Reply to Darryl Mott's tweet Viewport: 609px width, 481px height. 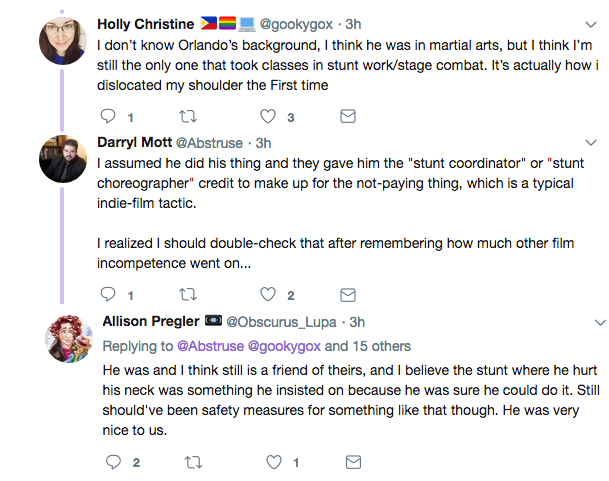tap(111, 295)
